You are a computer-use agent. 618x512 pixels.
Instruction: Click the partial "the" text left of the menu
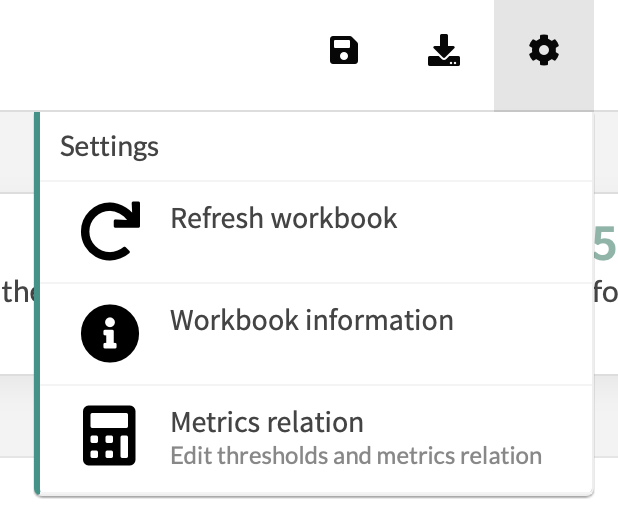click(x=17, y=292)
